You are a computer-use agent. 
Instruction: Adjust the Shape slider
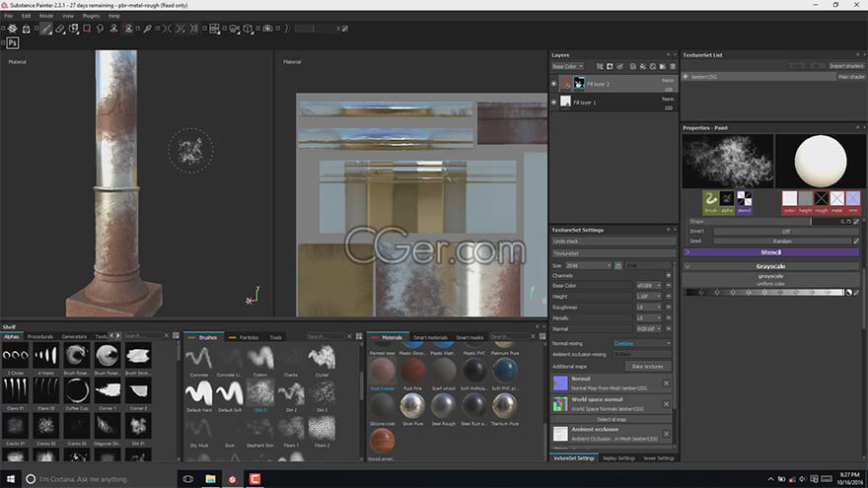pos(771,221)
